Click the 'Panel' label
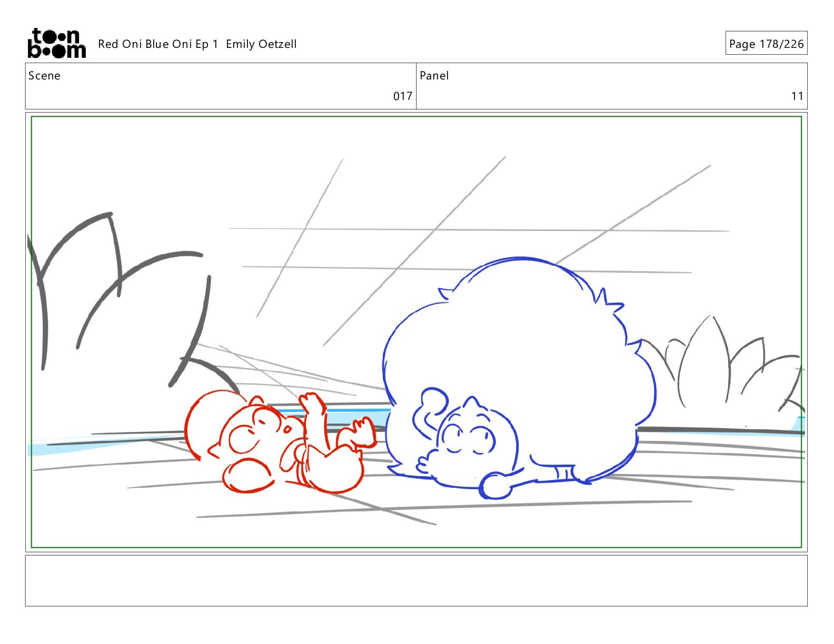834x644 pixels. click(x=434, y=76)
